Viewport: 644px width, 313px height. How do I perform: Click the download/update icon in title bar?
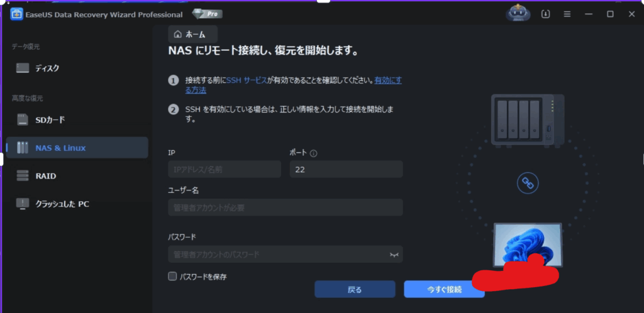pyautogui.click(x=545, y=14)
